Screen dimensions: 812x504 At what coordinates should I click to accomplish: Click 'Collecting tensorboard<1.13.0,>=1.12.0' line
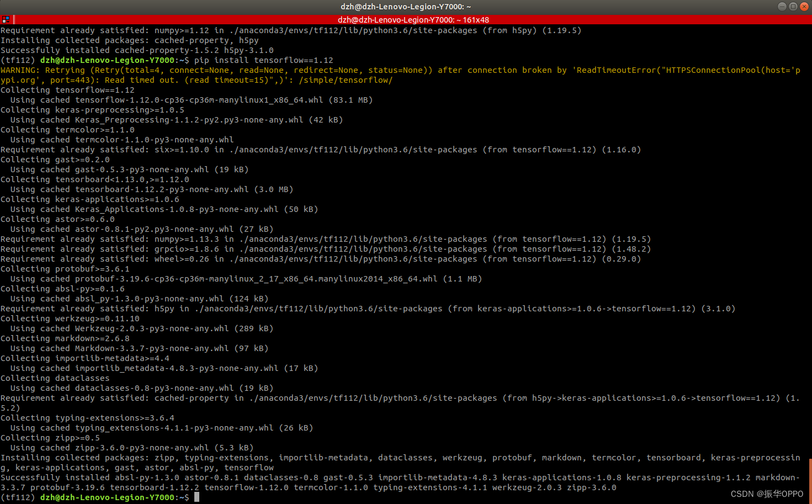95,179
